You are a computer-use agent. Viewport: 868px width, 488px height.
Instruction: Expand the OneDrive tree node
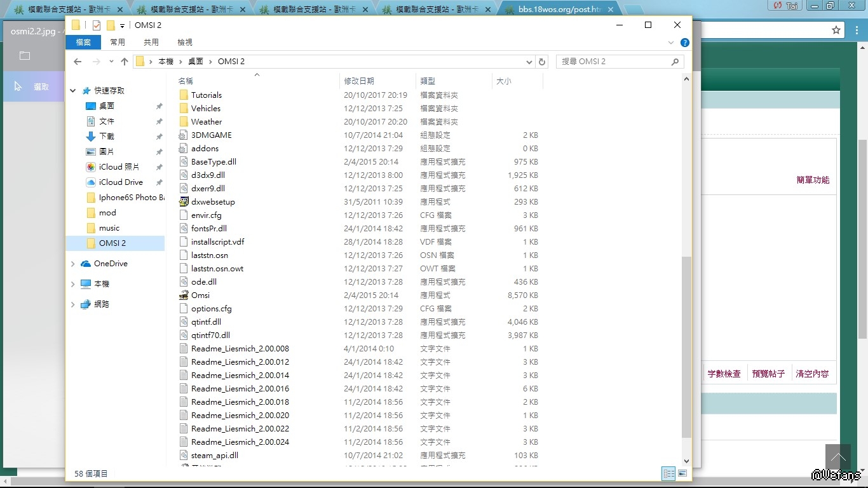73,264
